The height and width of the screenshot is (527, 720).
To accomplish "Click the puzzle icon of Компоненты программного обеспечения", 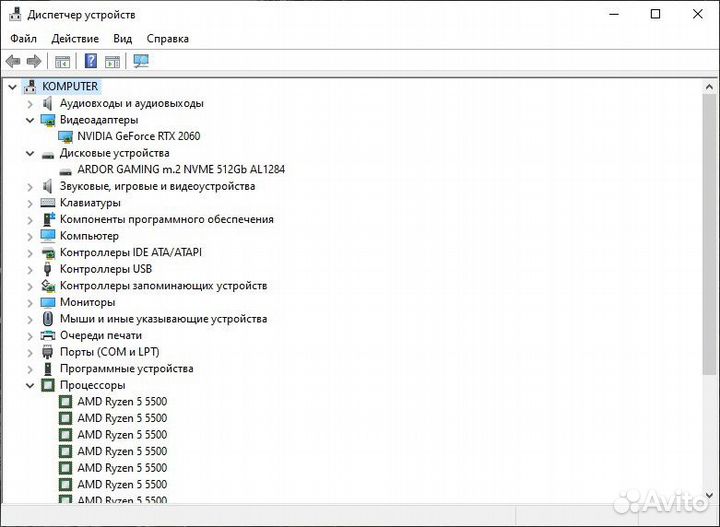I will click(48, 219).
